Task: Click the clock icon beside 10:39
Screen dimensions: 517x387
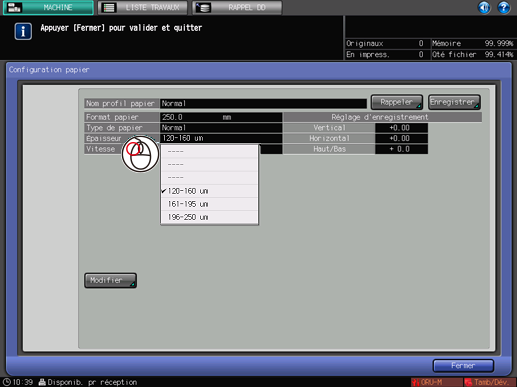Action: [x=7, y=382]
